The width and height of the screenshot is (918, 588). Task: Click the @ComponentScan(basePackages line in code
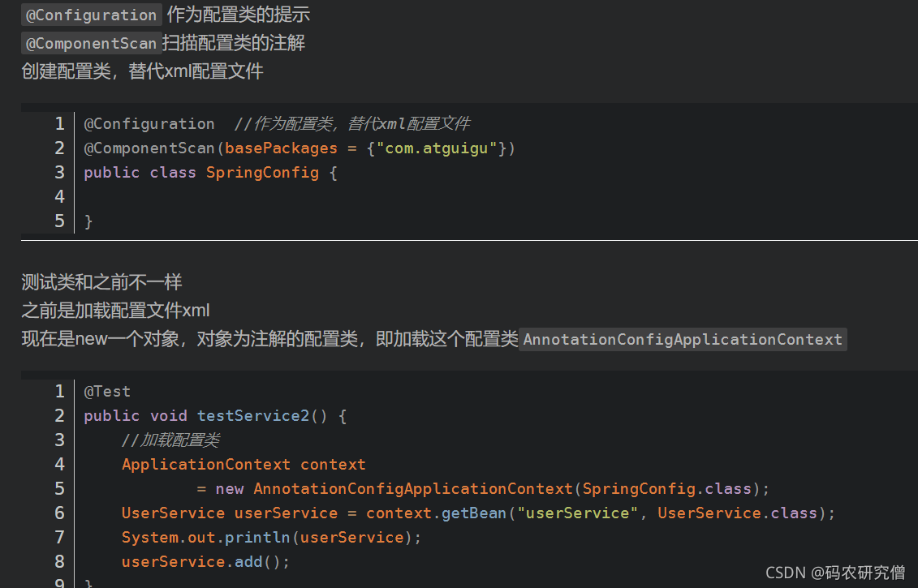point(300,148)
